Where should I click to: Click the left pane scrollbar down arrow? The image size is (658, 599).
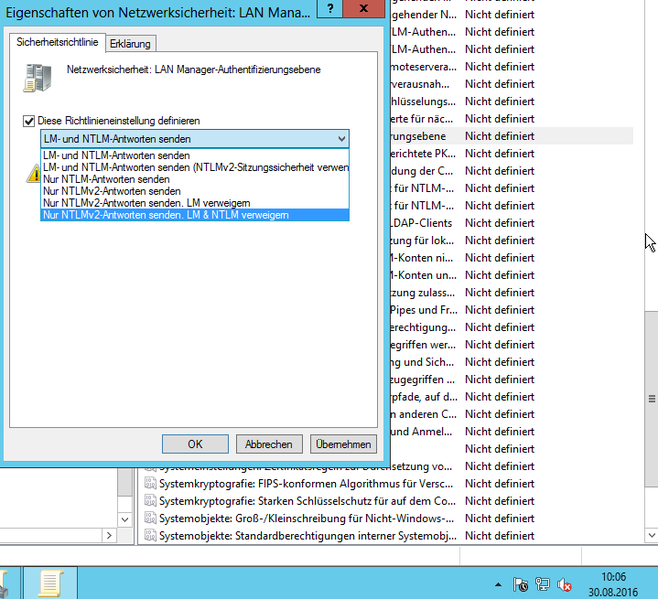[x=125, y=520]
